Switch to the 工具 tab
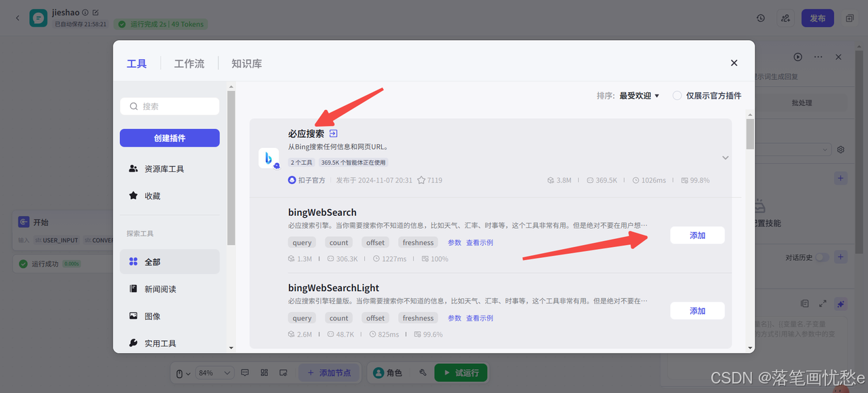Screen dimensions: 868x393 tap(136, 63)
